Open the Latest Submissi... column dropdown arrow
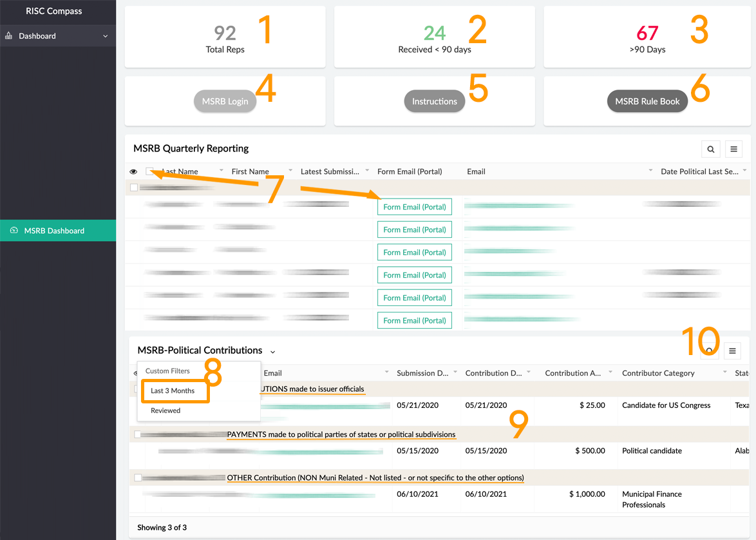The width and height of the screenshot is (756, 540). (x=367, y=170)
